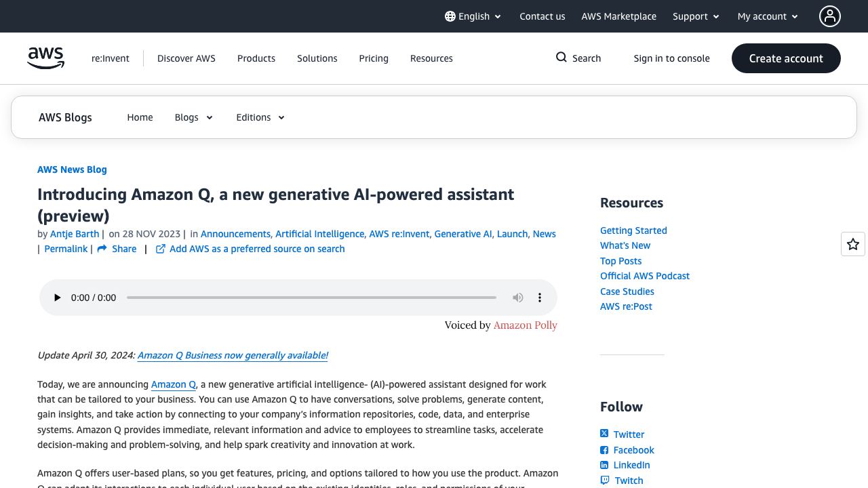Click Create account button
Viewport: 868px width, 488px height.
click(x=786, y=58)
